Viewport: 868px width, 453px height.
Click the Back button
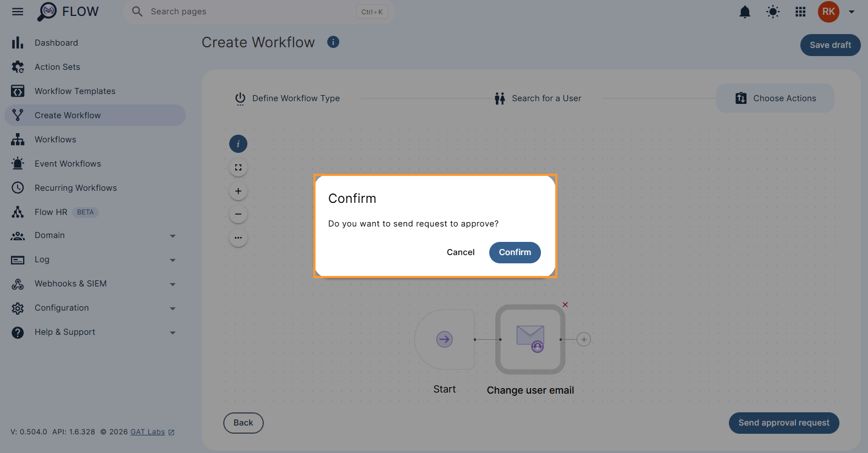click(x=244, y=423)
